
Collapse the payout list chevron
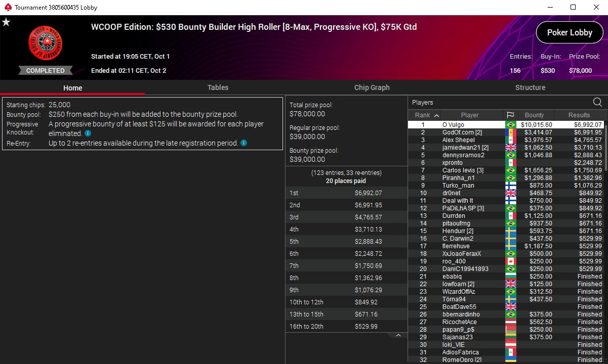click(x=398, y=335)
